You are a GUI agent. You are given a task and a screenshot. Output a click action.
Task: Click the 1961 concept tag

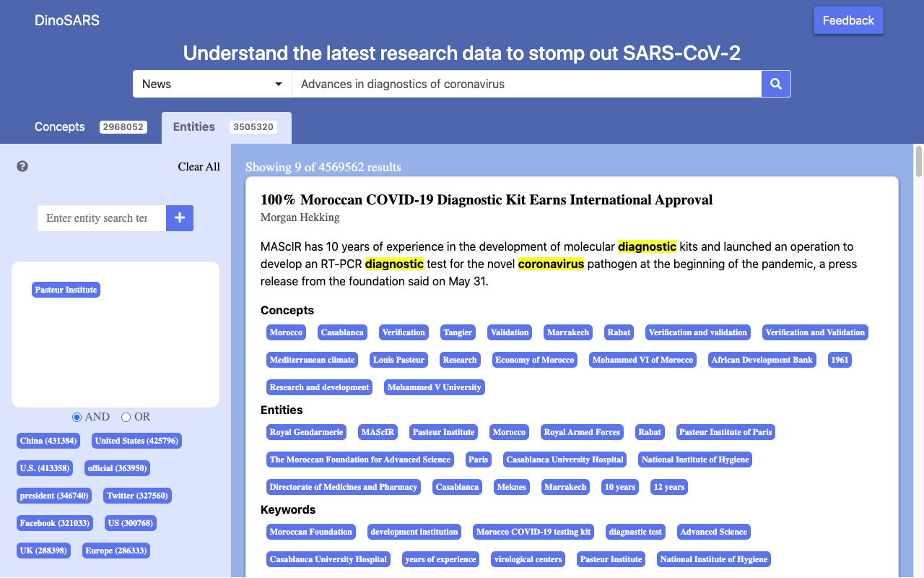[839, 360]
